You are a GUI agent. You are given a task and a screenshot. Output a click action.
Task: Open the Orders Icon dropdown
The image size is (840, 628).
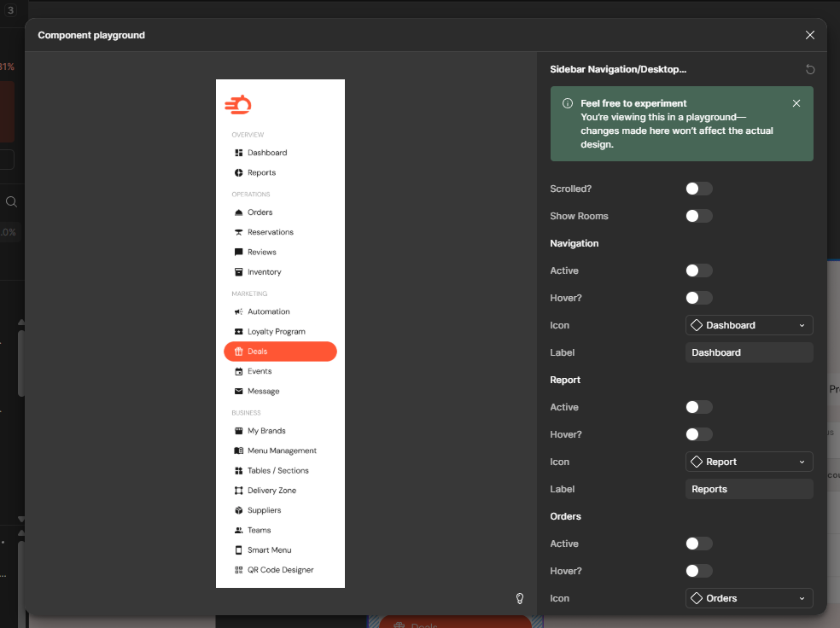(749, 598)
